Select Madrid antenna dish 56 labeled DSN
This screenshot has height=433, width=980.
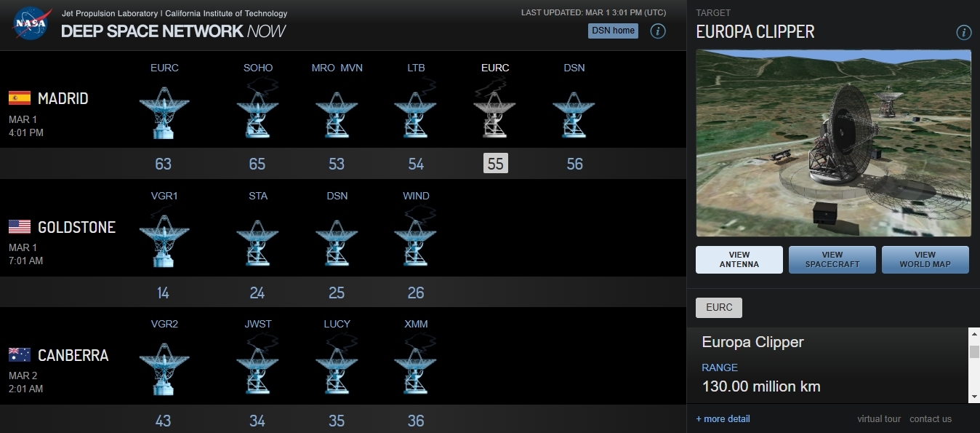click(x=574, y=114)
